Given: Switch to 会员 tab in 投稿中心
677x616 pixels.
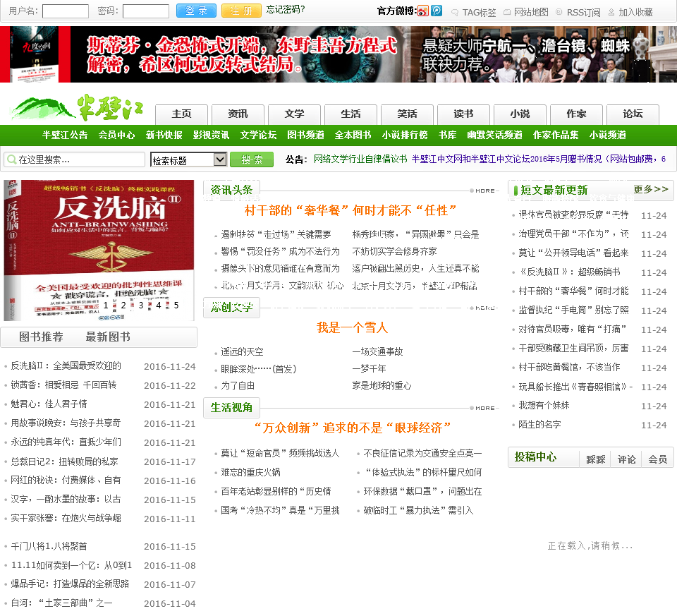Looking at the screenshot, I should click(657, 459).
